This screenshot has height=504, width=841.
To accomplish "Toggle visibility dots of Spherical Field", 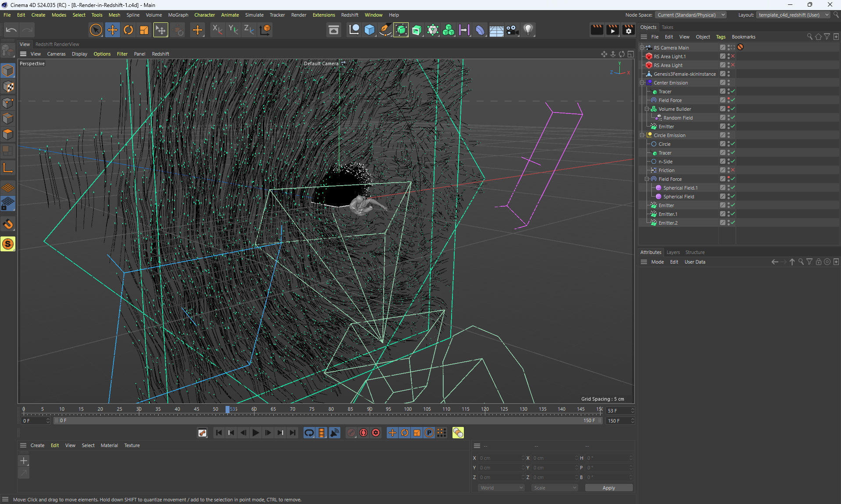I will click(728, 196).
